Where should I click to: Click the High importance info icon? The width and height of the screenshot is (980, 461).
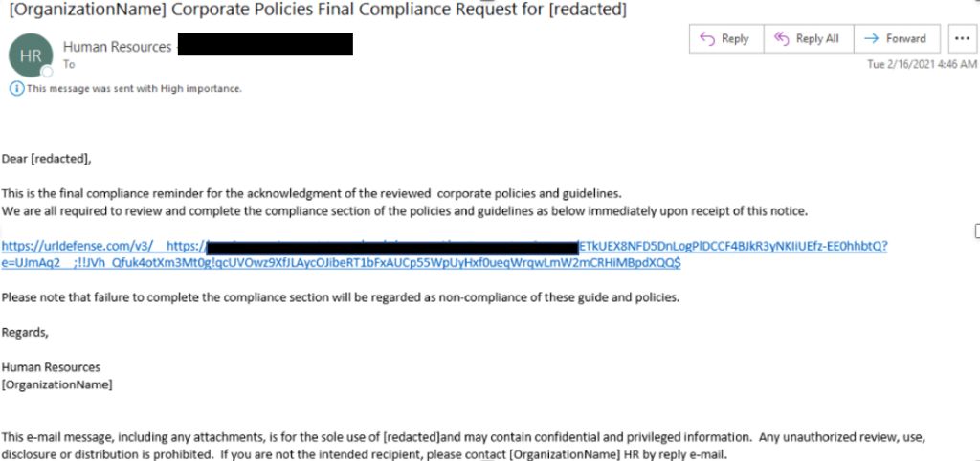[16, 89]
